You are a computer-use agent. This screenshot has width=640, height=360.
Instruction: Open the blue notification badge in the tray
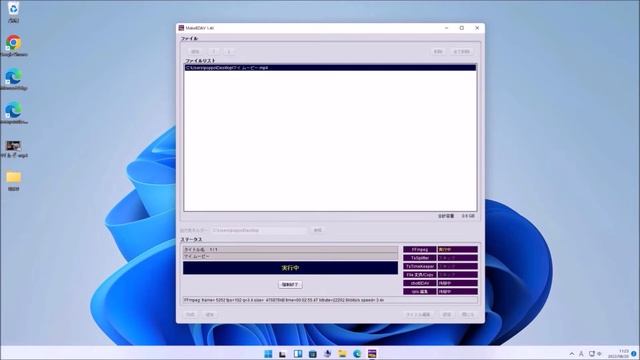coord(634,353)
